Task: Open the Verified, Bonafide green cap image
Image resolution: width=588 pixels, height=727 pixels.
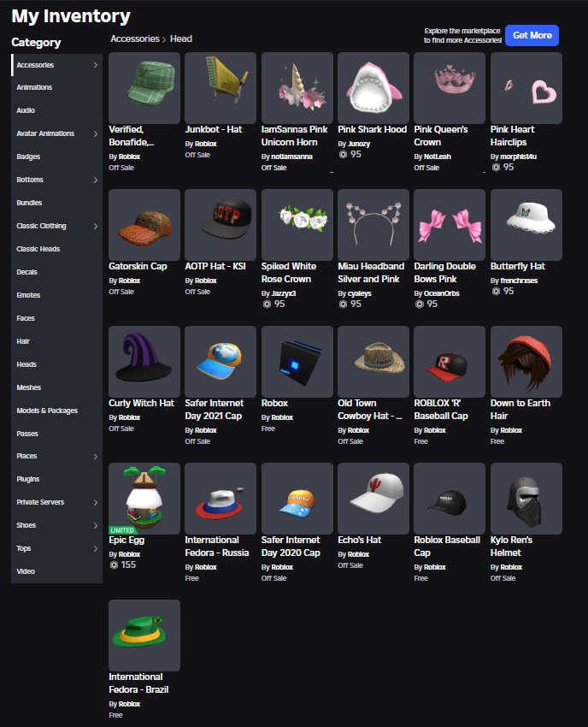Action: (144, 87)
